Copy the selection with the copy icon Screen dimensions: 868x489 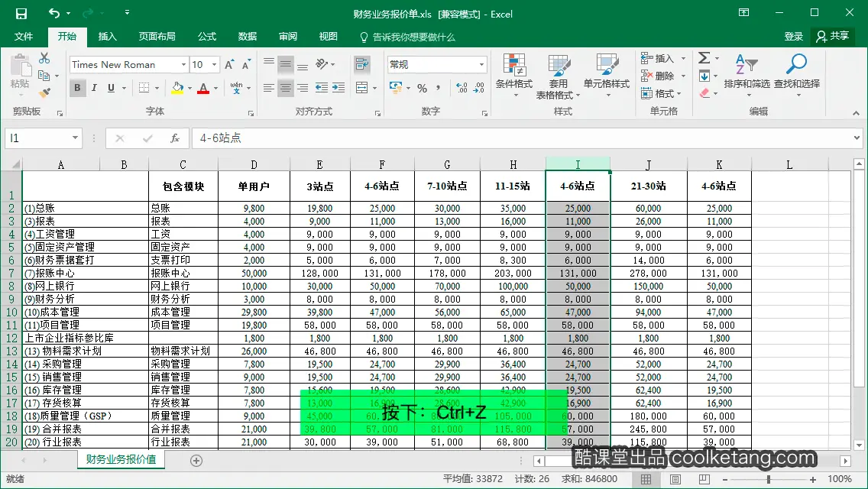(44, 76)
